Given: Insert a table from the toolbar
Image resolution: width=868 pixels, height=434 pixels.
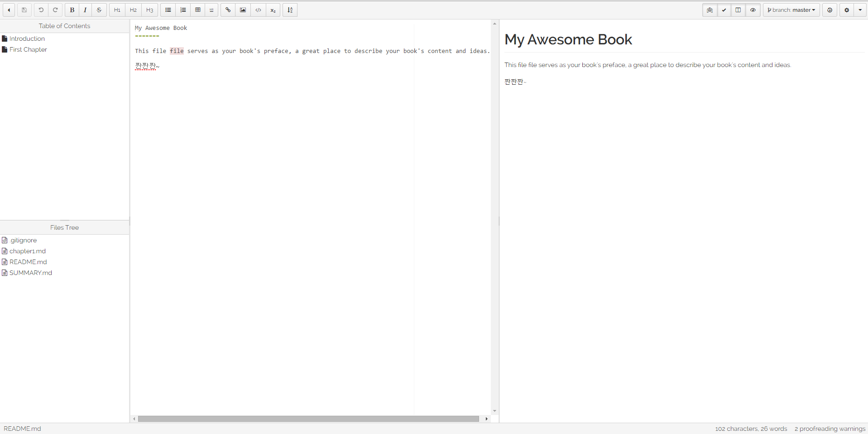Looking at the screenshot, I should pos(198,10).
